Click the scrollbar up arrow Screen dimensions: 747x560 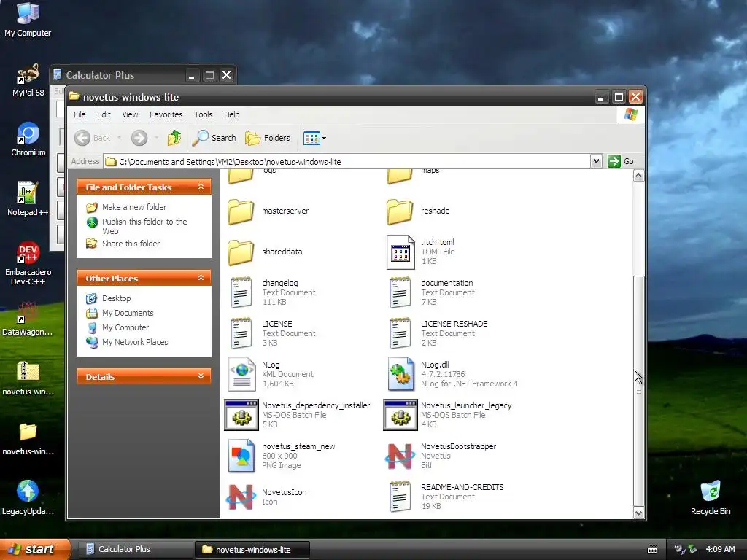(638, 176)
